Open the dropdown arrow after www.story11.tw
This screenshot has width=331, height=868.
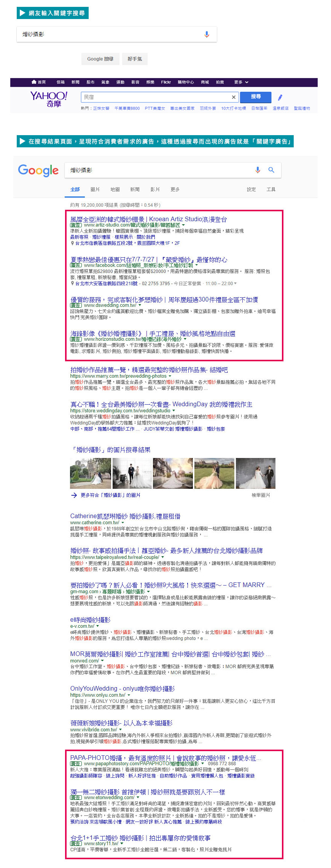point(122,844)
